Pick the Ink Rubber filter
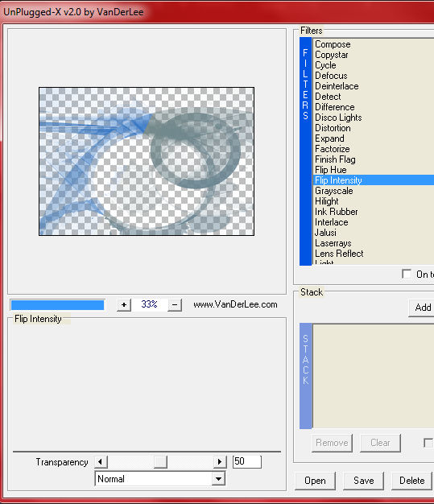This screenshot has height=504, width=434. pyautogui.click(x=336, y=212)
